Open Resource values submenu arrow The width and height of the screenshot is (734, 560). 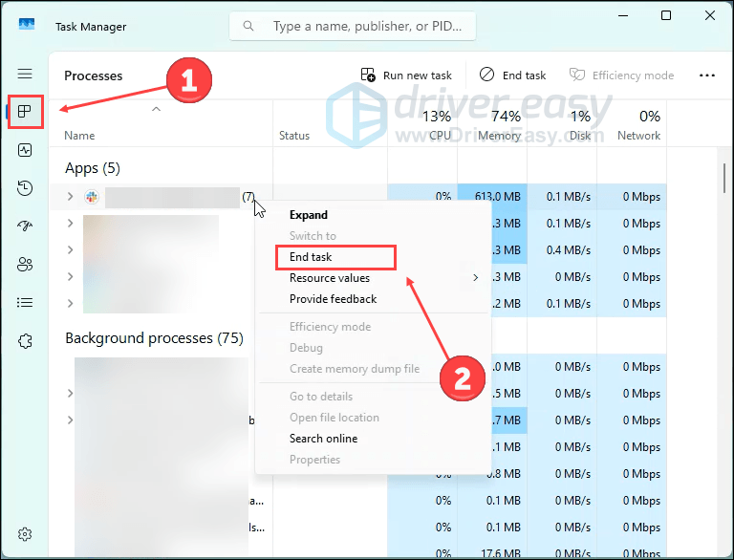click(475, 278)
